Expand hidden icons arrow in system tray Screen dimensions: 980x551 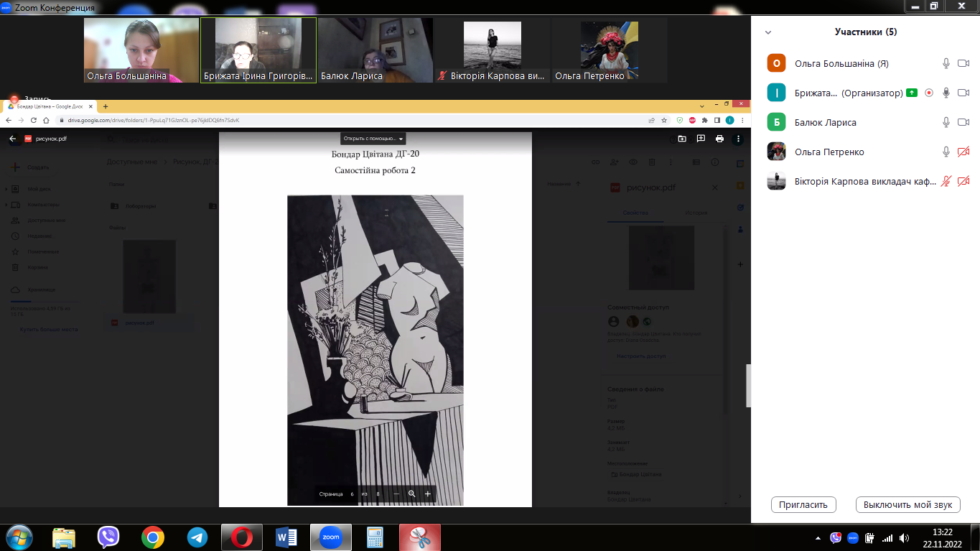[818, 538]
